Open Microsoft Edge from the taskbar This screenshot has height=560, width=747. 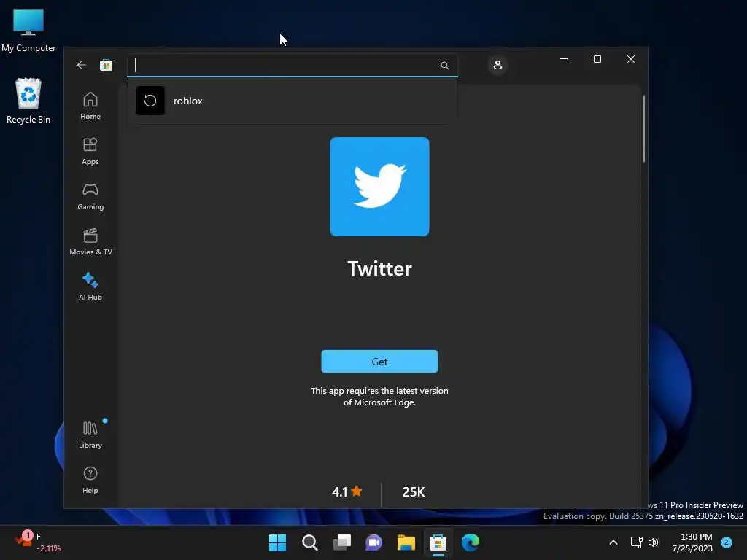point(471,542)
